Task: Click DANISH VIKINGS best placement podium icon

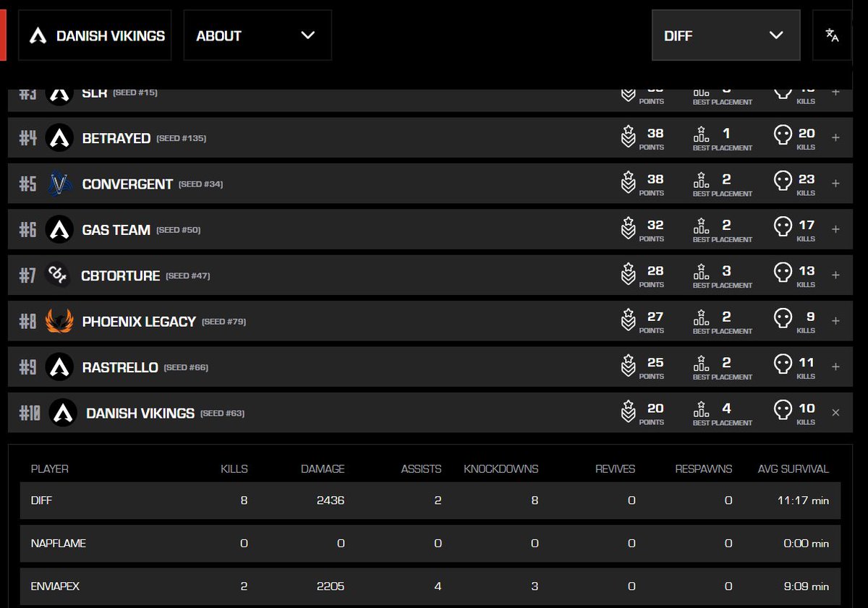Action: coord(701,409)
